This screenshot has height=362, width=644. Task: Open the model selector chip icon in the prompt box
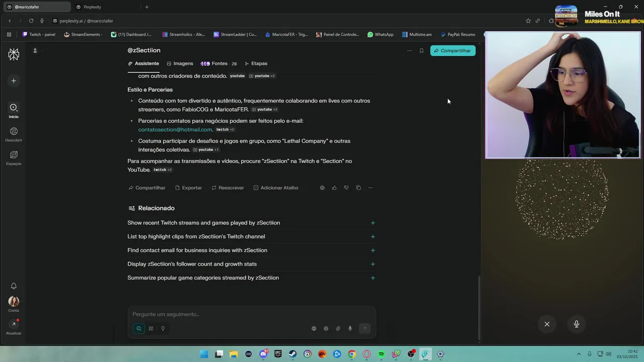pos(326,329)
